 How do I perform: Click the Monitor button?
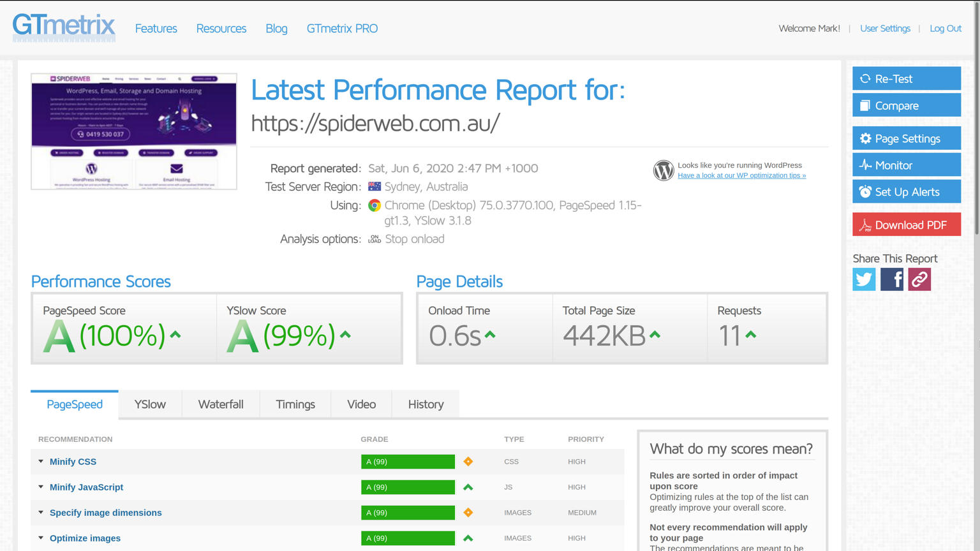click(907, 165)
